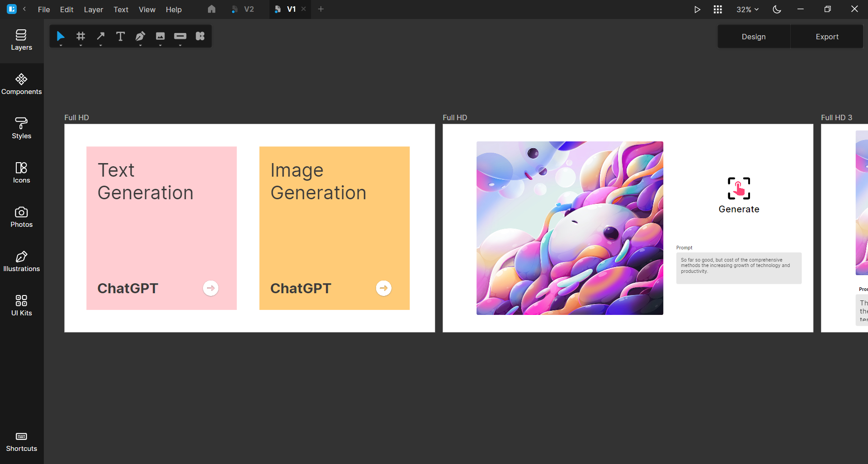The image size is (868, 464).
Task: Select the Text Generation heading
Action: (146, 182)
